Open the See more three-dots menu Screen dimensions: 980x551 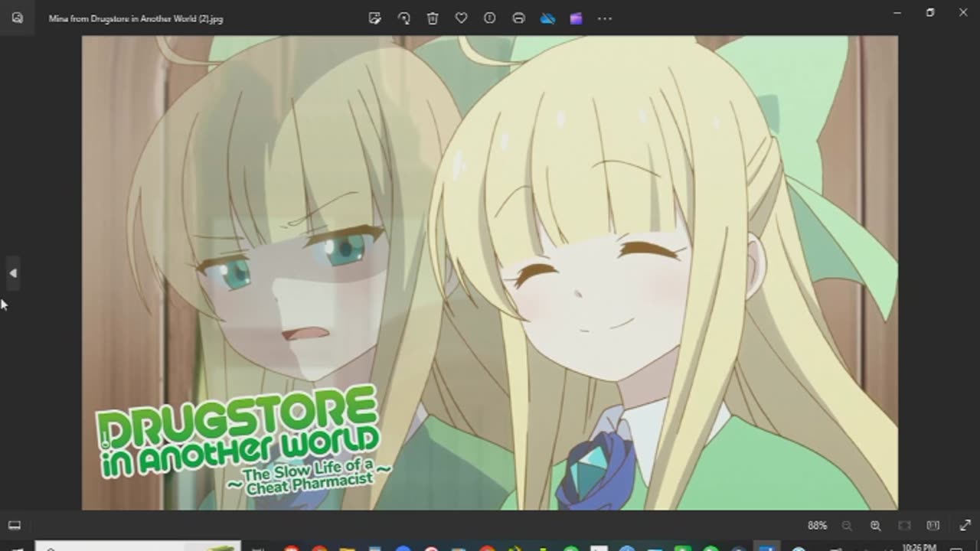tap(605, 18)
